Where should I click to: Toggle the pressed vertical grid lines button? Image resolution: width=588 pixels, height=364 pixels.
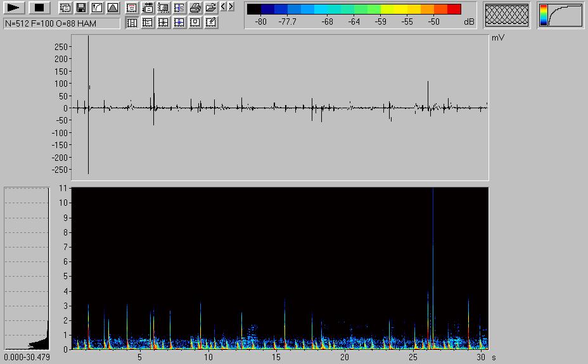click(132, 23)
